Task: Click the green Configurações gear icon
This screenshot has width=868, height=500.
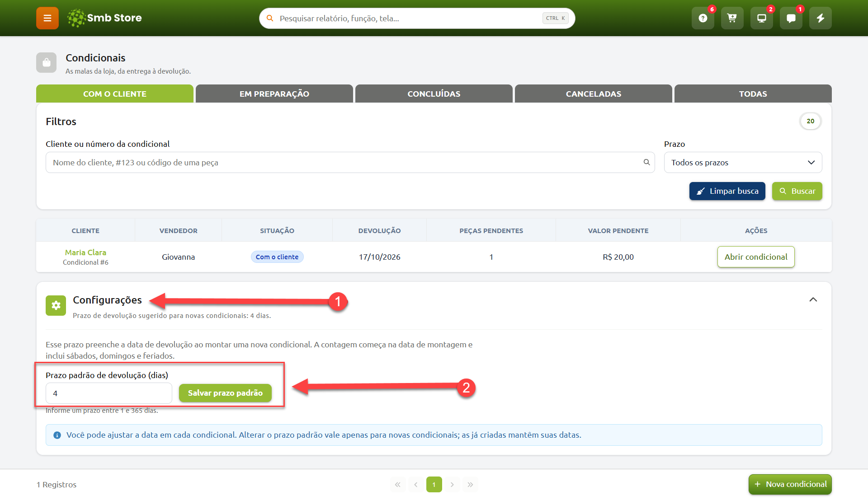Action: pyautogui.click(x=56, y=305)
